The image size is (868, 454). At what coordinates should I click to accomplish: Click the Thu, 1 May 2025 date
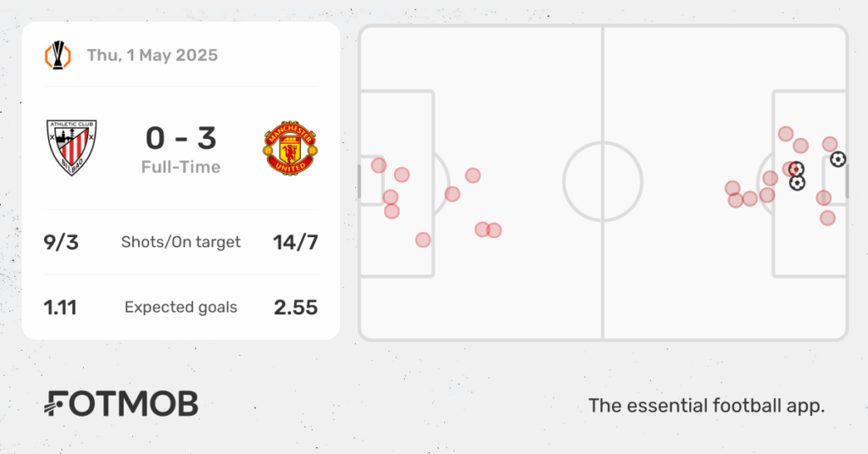[153, 55]
